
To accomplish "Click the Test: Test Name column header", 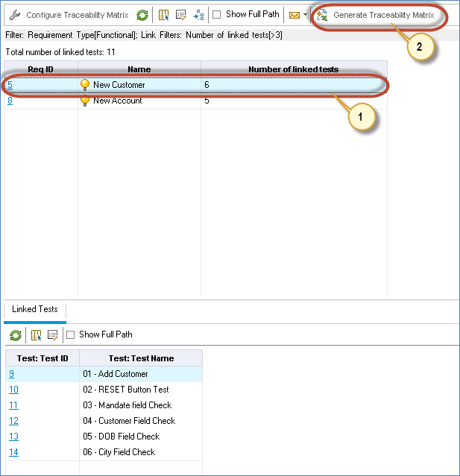I will (x=140, y=358).
